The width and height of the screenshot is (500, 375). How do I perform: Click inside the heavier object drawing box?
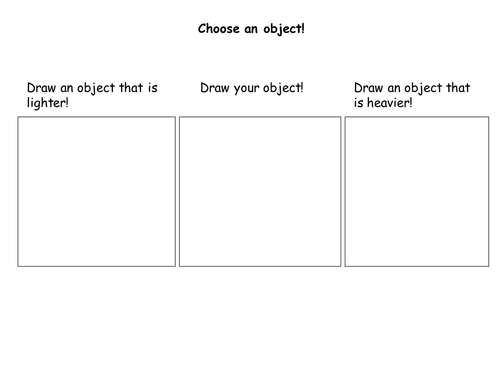point(417,192)
